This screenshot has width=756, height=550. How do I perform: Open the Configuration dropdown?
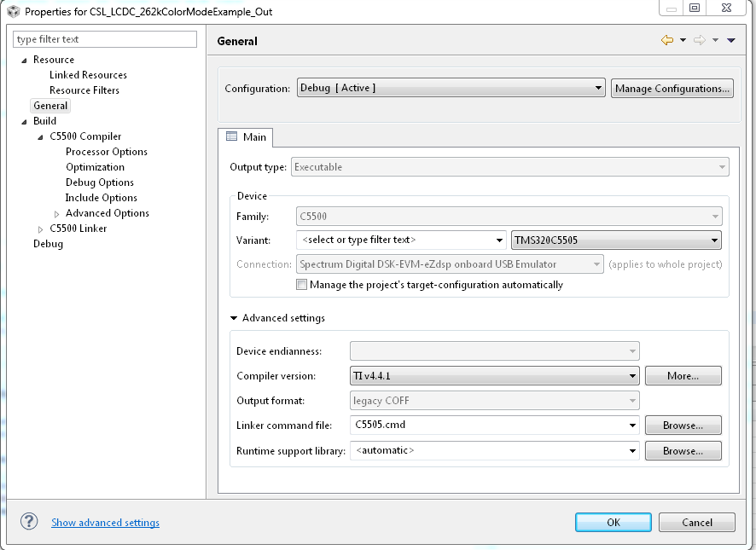pos(451,88)
